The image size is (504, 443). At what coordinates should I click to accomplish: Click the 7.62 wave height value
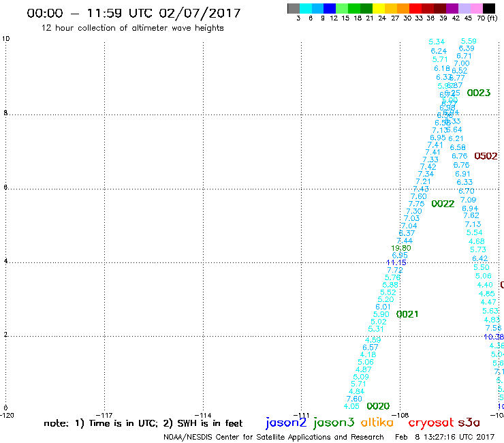tap(471, 215)
